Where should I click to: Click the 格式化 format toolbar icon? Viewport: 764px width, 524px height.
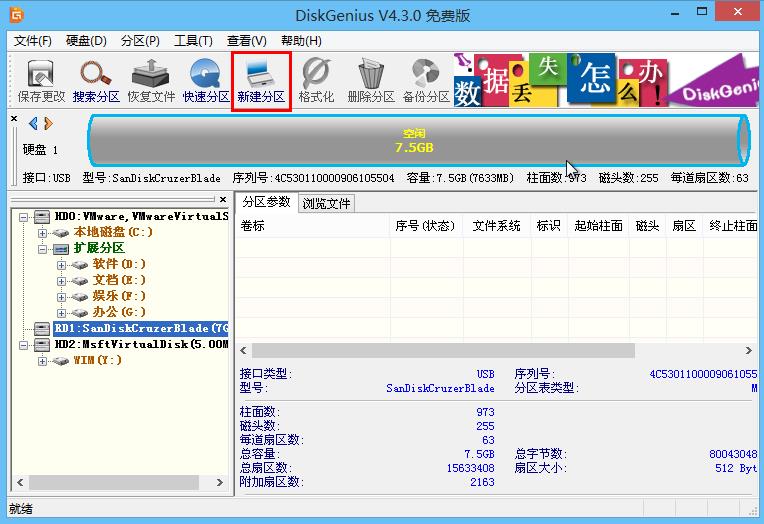click(316, 81)
